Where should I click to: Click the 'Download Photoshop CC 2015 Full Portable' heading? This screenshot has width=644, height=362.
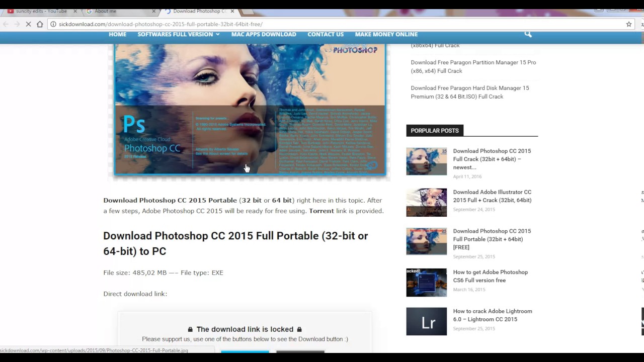(x=235, y=243)
